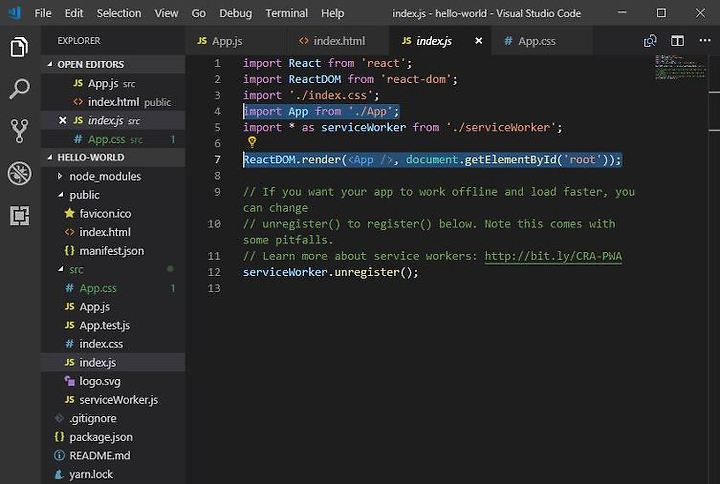Close the index.js editor tab
The image size is (720, 484).
478,41
